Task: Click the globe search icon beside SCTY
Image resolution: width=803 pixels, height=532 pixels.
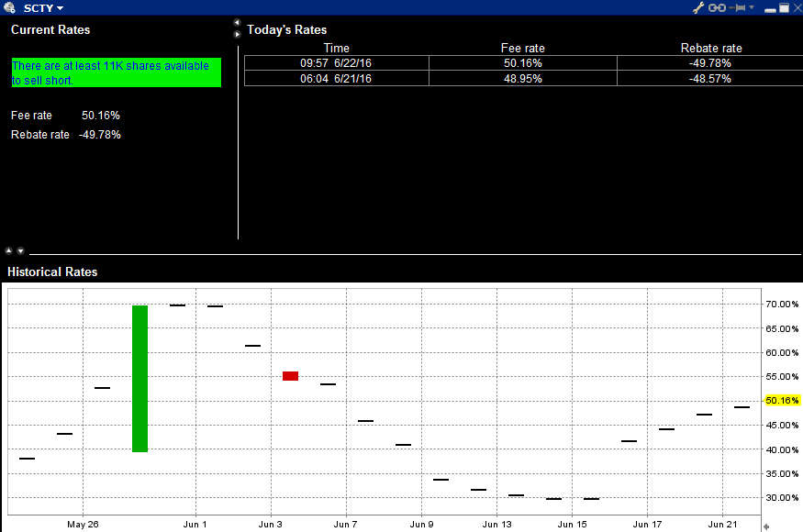Action: (x=9, y=7)
